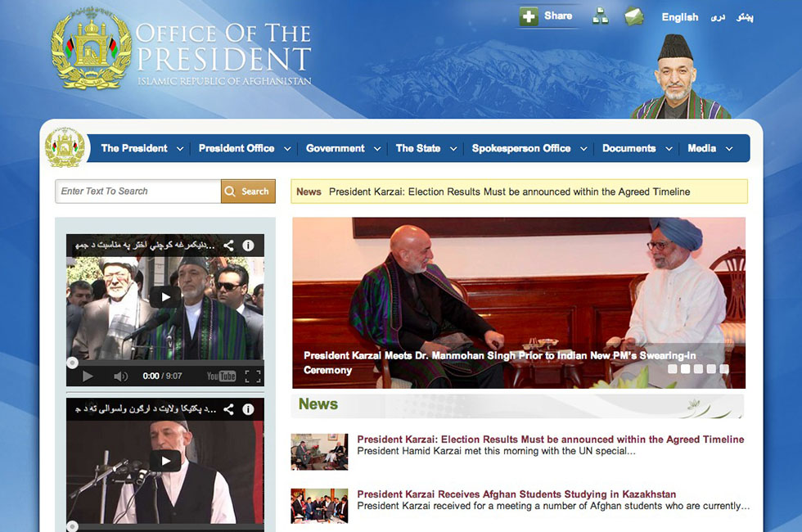Open the sitemap icon in header

pos(601,16)
